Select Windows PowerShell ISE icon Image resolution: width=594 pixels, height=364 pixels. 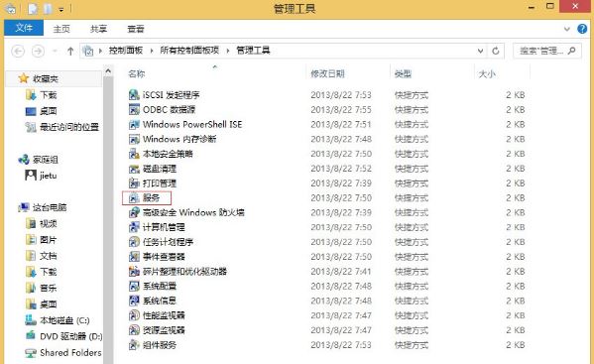[134, 124]
